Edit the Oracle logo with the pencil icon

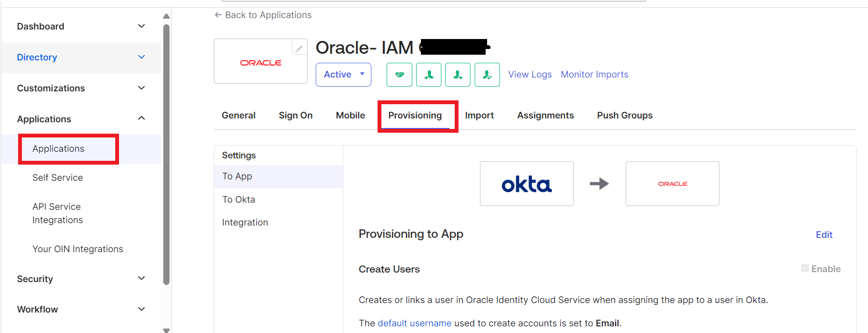[x=299, y=48]
